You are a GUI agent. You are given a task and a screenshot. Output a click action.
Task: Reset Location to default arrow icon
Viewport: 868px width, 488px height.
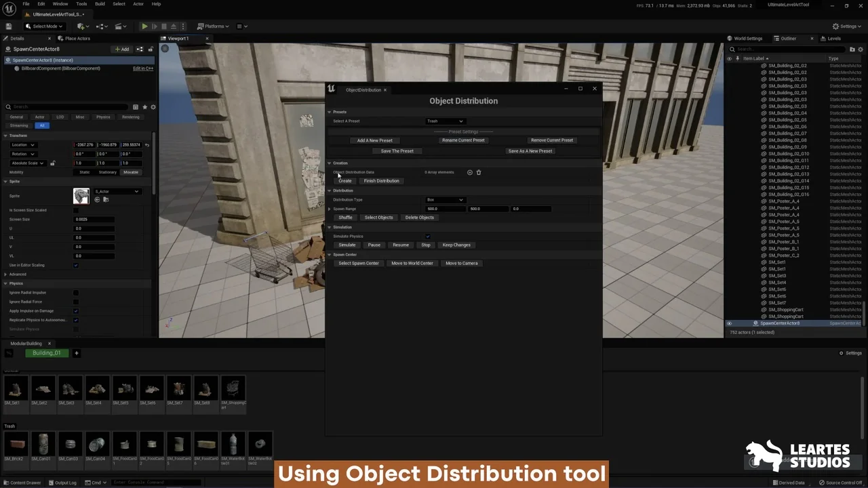[147, 145]
